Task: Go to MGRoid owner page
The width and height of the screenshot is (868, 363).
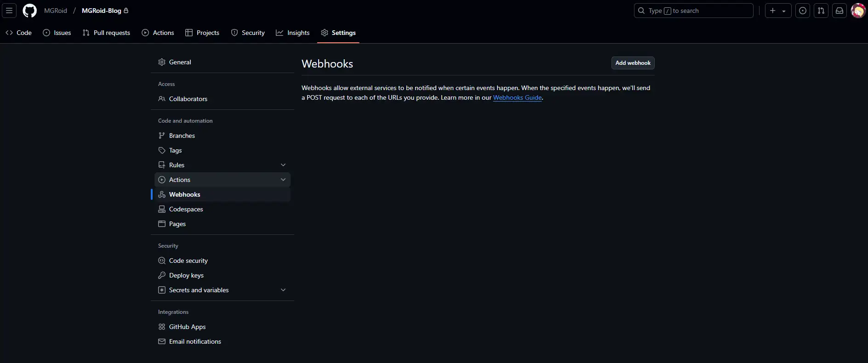Action: [56, 11]
